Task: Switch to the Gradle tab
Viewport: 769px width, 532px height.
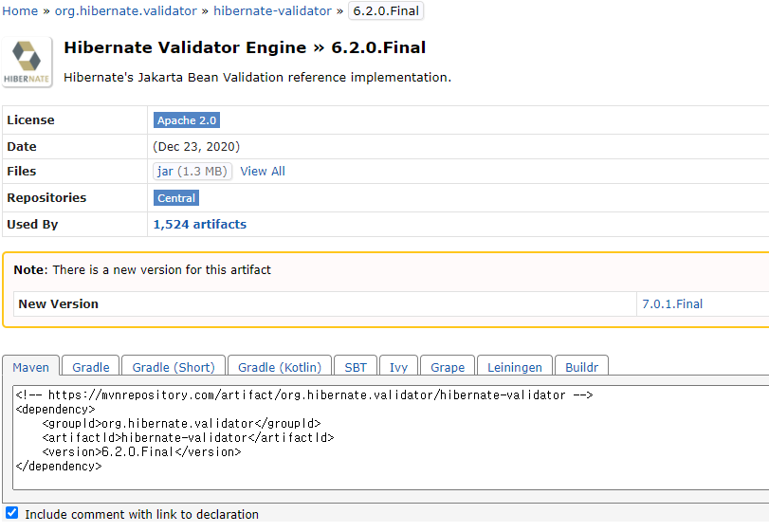Action: coord(91,367)
